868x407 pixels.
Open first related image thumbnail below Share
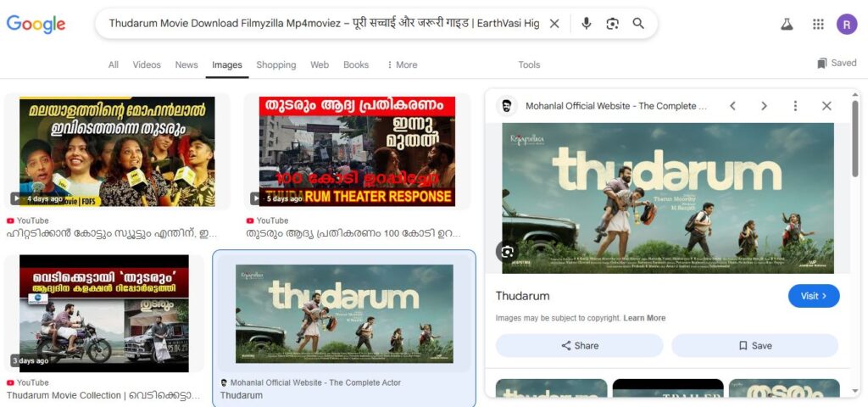(x=551, y=388)
